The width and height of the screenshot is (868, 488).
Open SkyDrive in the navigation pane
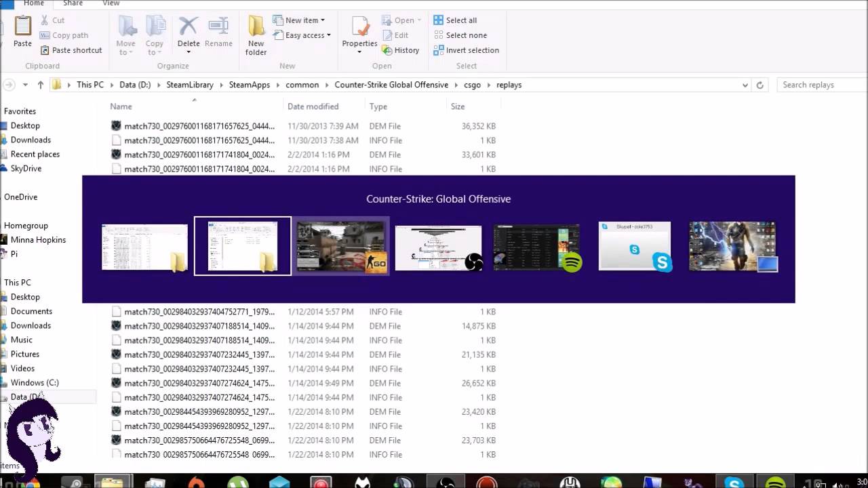pos(26,168)
